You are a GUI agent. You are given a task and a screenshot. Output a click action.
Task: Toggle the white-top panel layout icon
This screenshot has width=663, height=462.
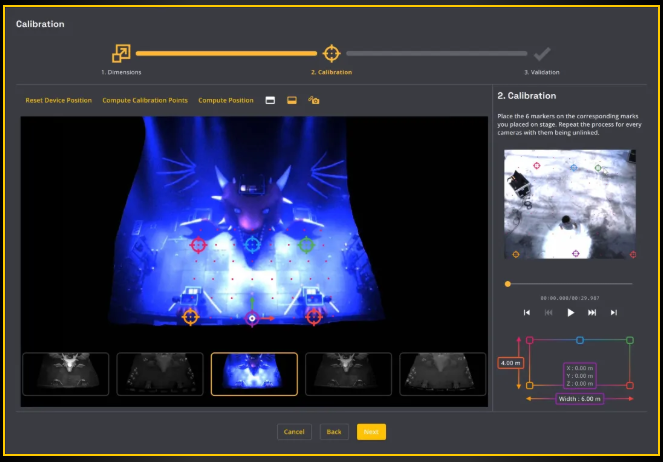tap(270, 100)
